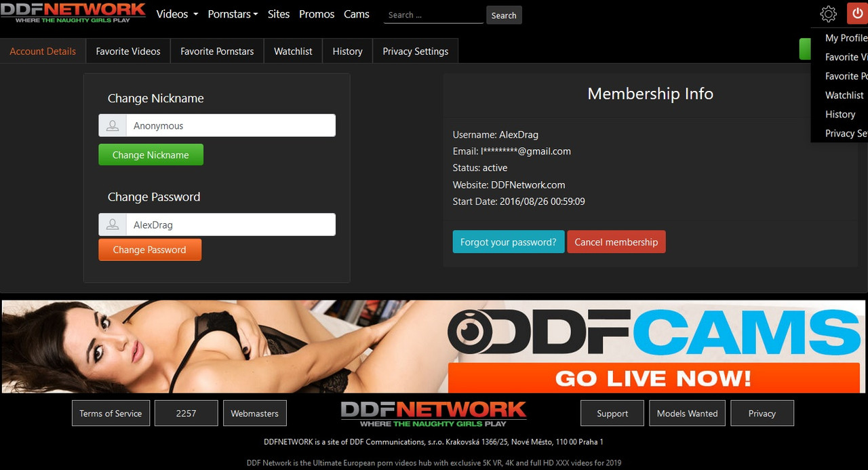The height and width of the screenshot is (470, 868).
Task: Click the Start Date 2016/08/26 text
Action: tap(519, 201)
